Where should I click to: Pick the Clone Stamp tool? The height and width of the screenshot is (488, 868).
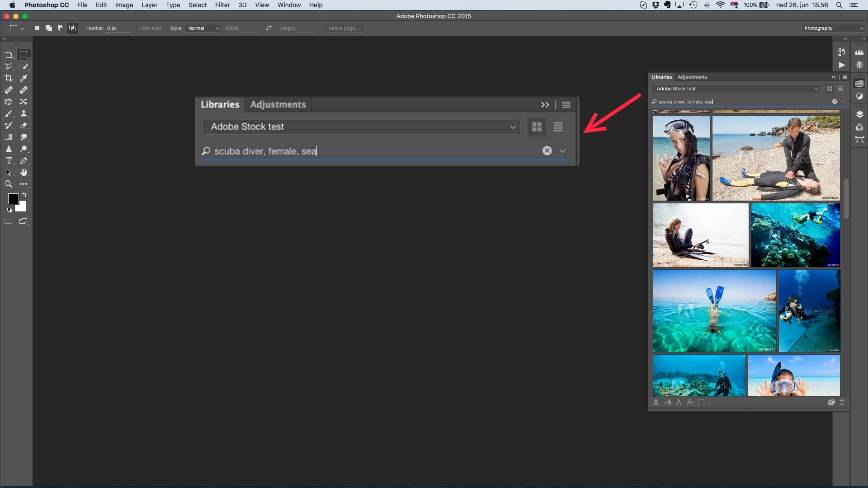[24, 113]
